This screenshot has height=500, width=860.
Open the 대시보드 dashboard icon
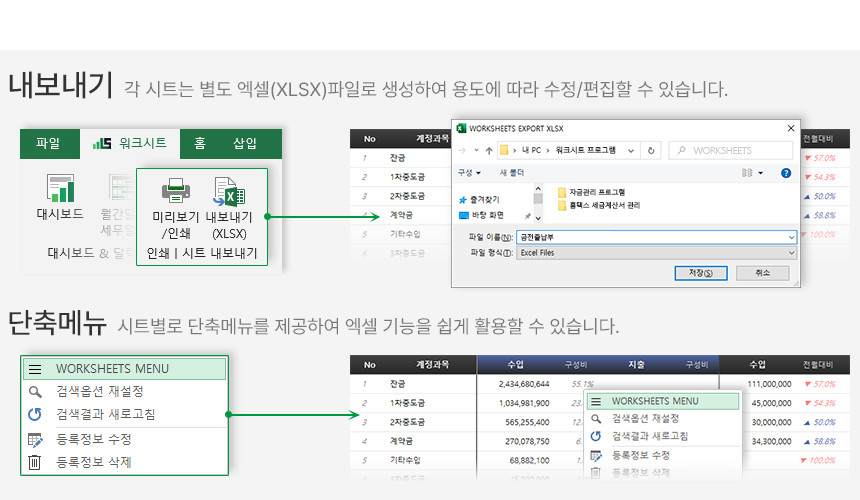(62, 191)
